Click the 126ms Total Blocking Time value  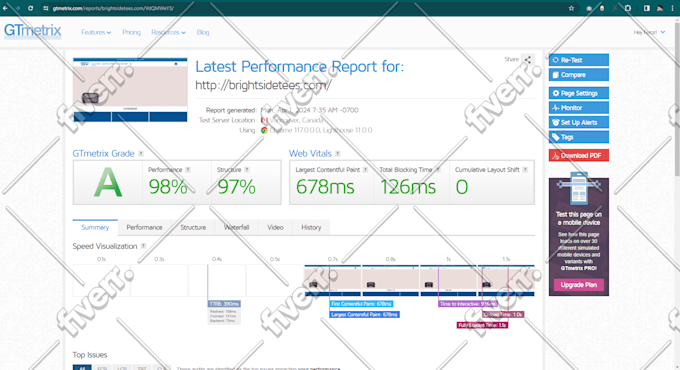point(408,187)
